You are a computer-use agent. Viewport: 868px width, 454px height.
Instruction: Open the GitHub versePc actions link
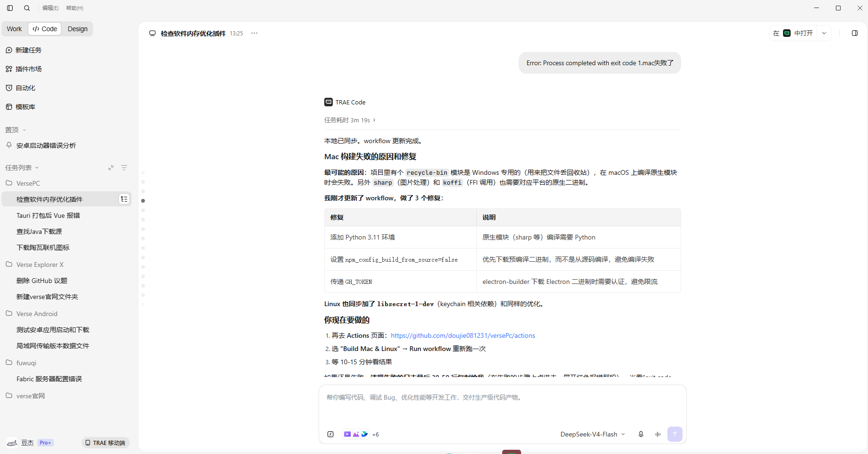click(x=463, y=335)
